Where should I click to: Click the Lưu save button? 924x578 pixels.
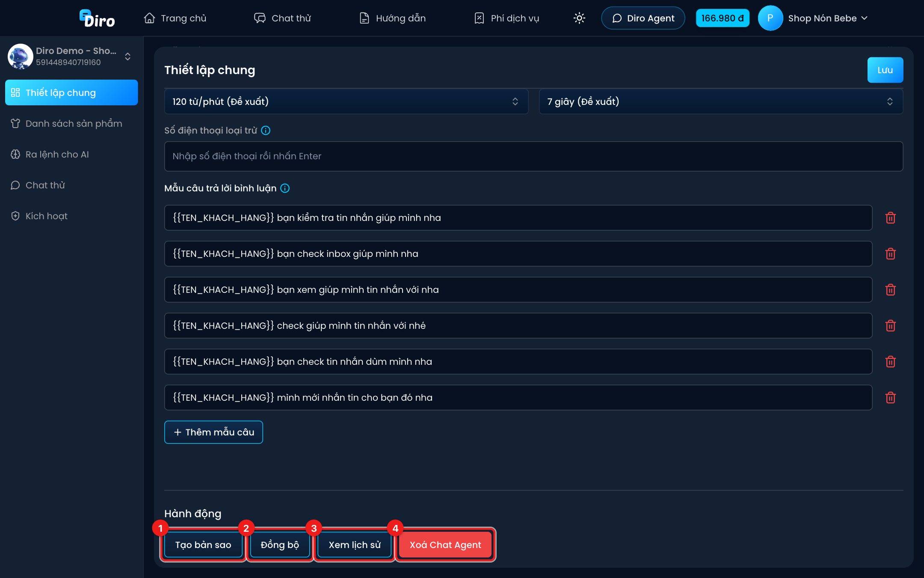(x=885, y=70)
